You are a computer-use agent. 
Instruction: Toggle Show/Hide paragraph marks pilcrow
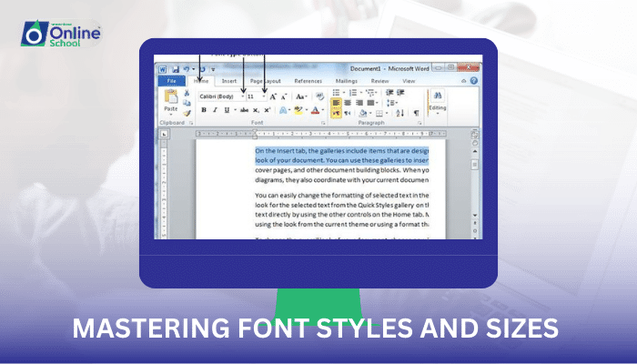click(416, 113)
